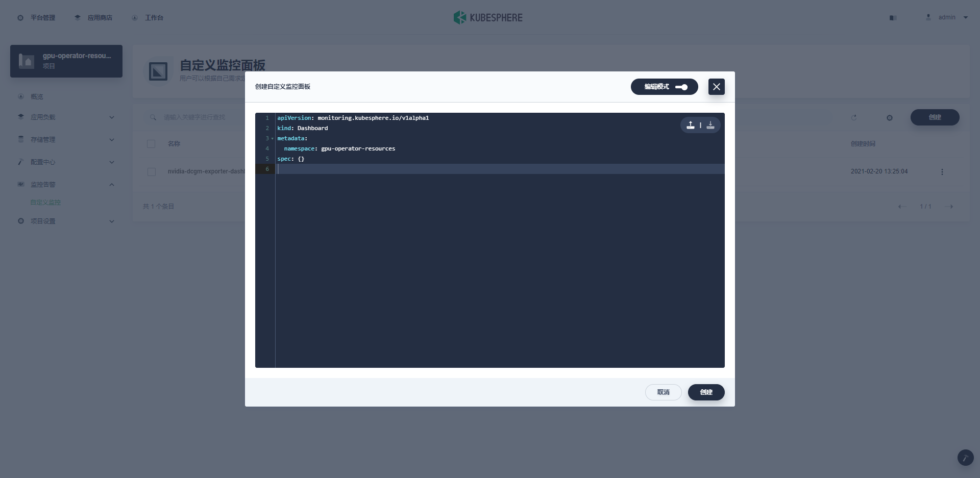The image size is (980, 478).
Task: Click the upload YAML icon in editor
Action: [691, 125]
